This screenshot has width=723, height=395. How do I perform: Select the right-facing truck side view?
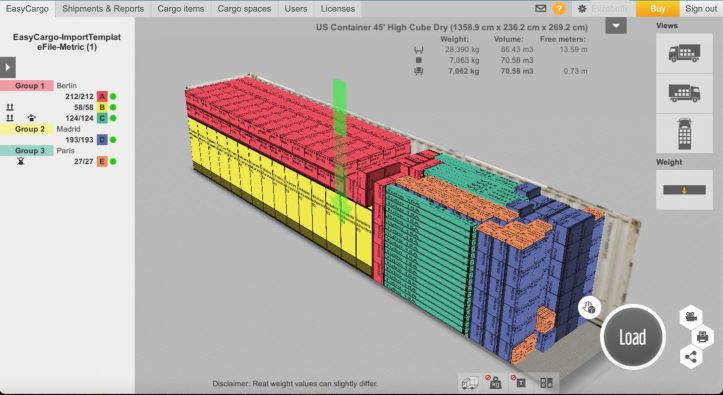pos(684,94)
